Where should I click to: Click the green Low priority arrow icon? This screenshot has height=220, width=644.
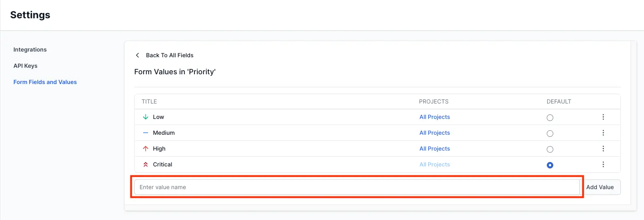[146, 117]
